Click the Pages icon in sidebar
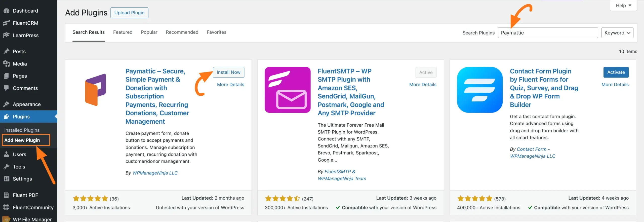The width and height of the screenshot is (644, 222). point(6,76)
